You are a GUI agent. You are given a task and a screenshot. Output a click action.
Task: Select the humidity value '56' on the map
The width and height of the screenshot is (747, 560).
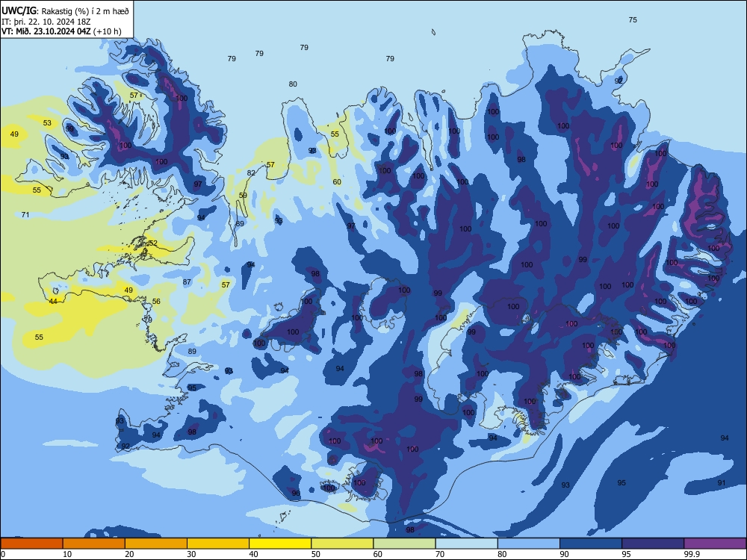[156, 302]
